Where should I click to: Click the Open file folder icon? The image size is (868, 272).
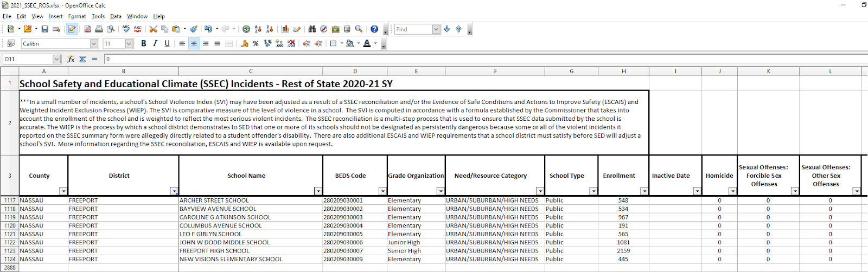[27, 29]
